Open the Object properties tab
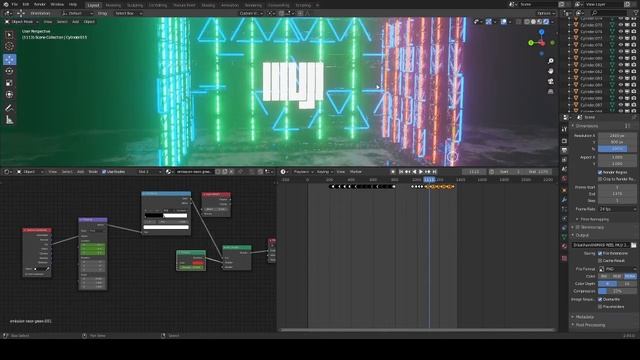The height and width of the screenshot is (360, 640). pos(564,190)
